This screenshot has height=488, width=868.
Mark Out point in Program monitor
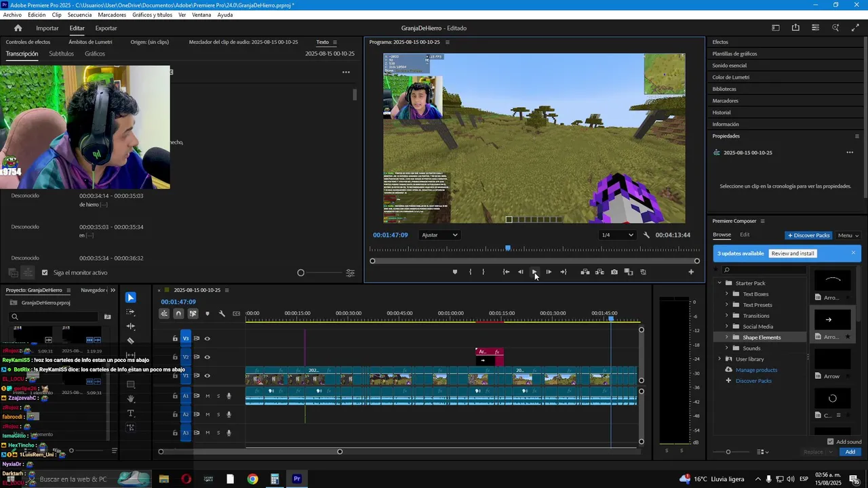[484, 272]
